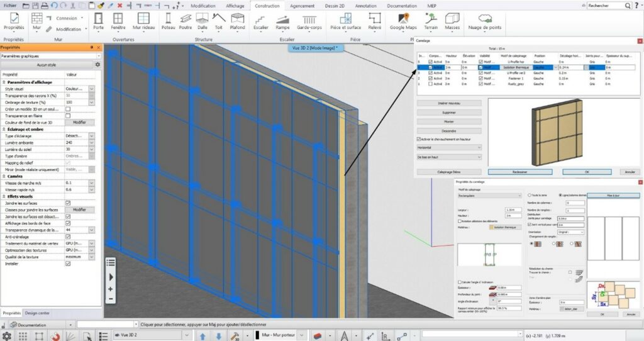
Task: Click the Redessiner button
Action: coord(519,171)
